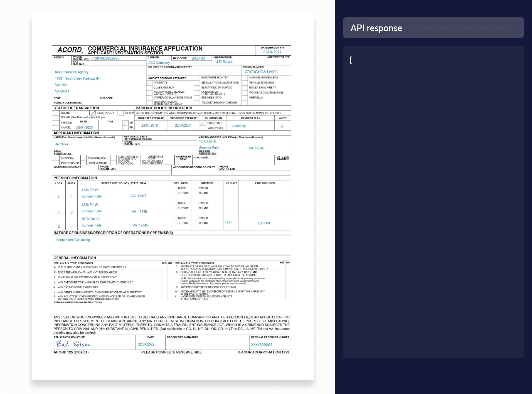Click the handwritten Bat Nilson signature
The height and width of the screenshot is (394, 532).
point(73,344)
